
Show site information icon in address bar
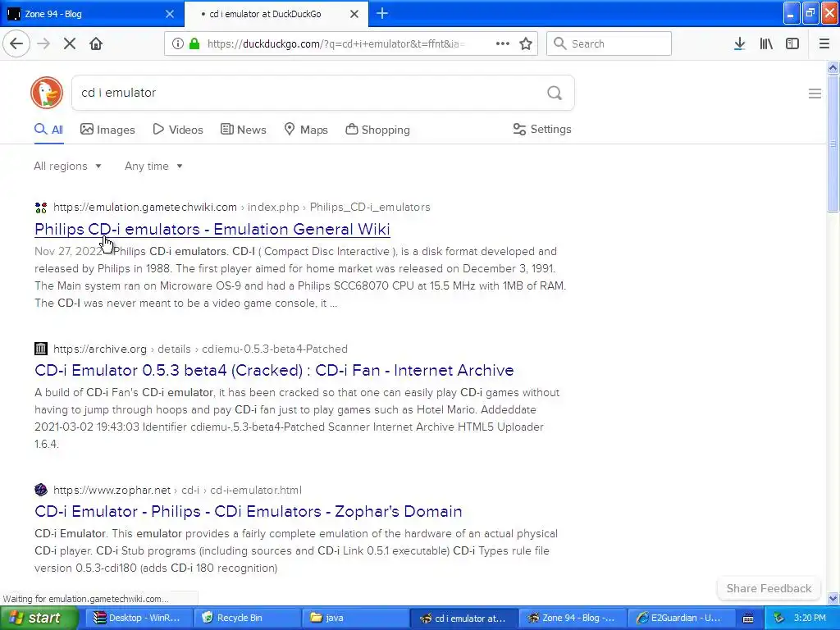coord(177,44)
